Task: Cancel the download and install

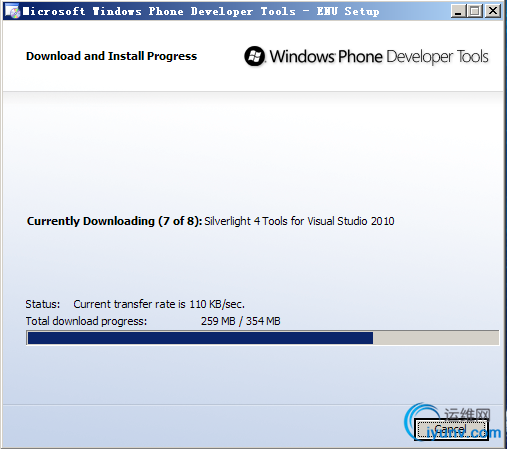Action: (451, 429)
